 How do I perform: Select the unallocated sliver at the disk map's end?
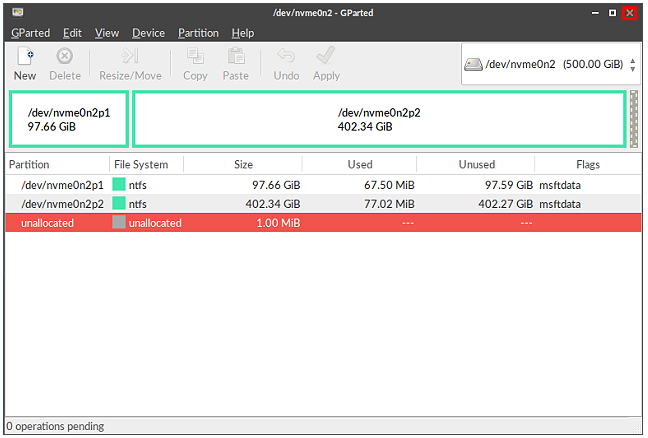(634, 119)
